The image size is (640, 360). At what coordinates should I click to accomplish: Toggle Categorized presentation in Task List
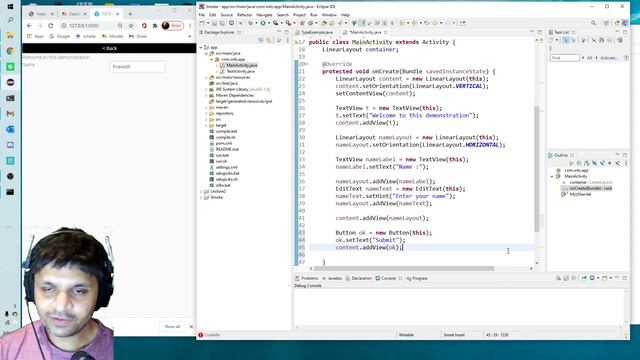(565, 40)
